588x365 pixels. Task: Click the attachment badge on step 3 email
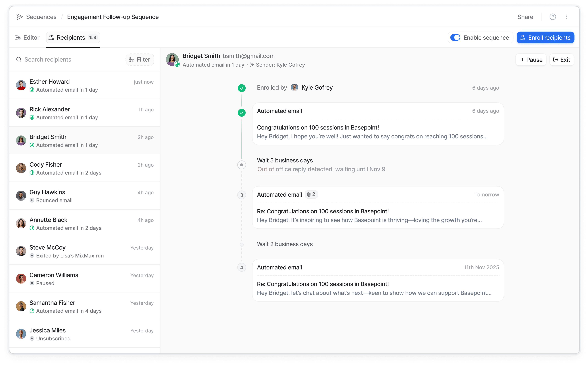coord(311,195)
